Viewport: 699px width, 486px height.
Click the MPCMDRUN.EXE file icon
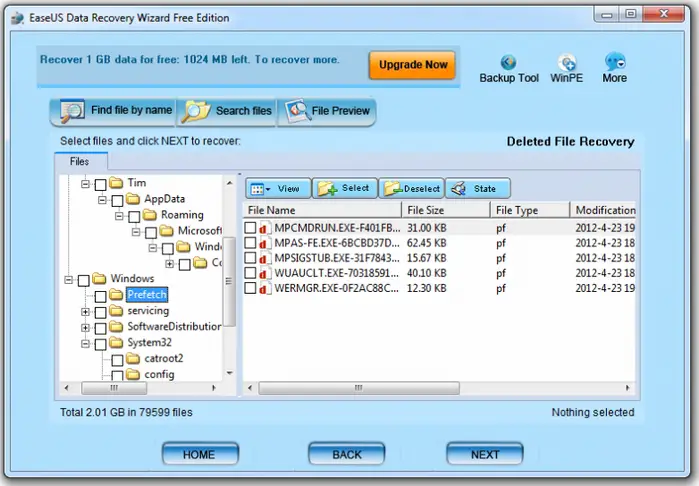[x=265, y=228]
